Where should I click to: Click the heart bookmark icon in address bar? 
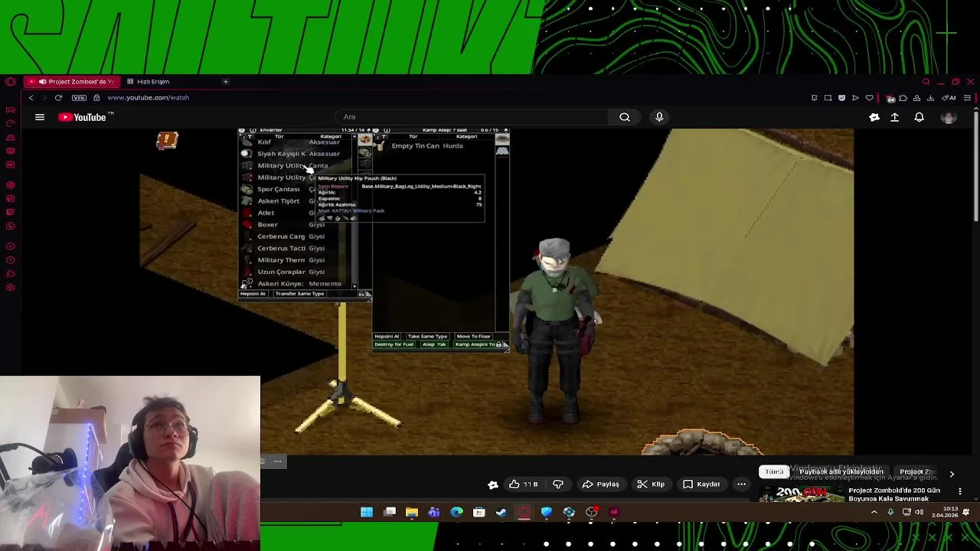[869, 98]
